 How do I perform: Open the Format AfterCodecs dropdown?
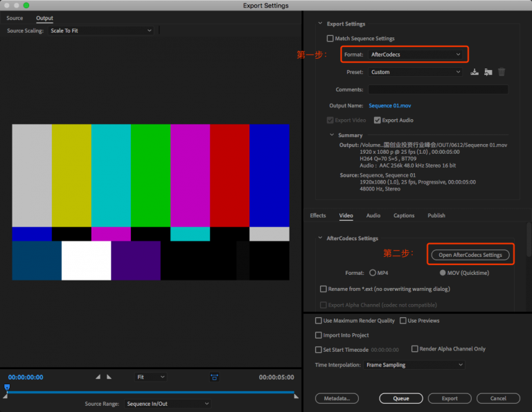tap(416, 54)
